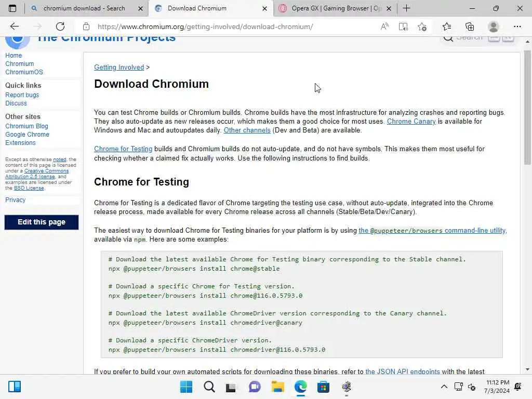Open a new browser tab
Screen dimensions: 532x399
click(406, 8)
